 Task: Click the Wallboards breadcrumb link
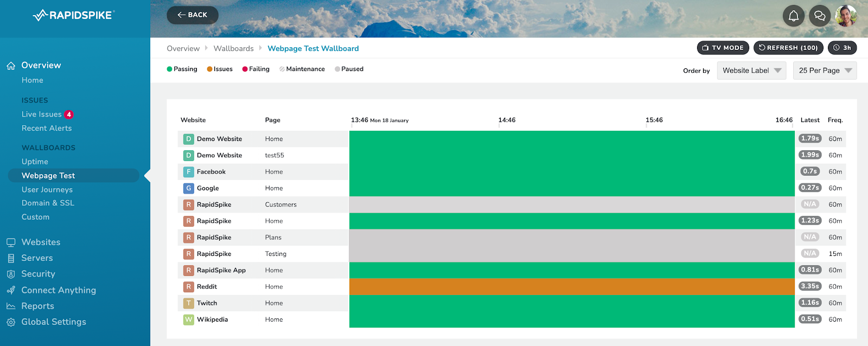coord(234,48)
